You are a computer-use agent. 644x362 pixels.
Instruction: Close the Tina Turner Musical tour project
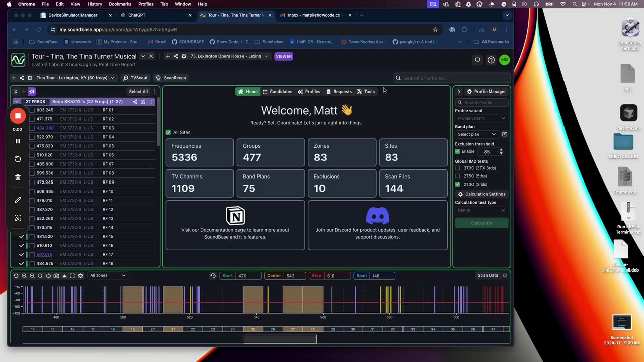point(151,56)
